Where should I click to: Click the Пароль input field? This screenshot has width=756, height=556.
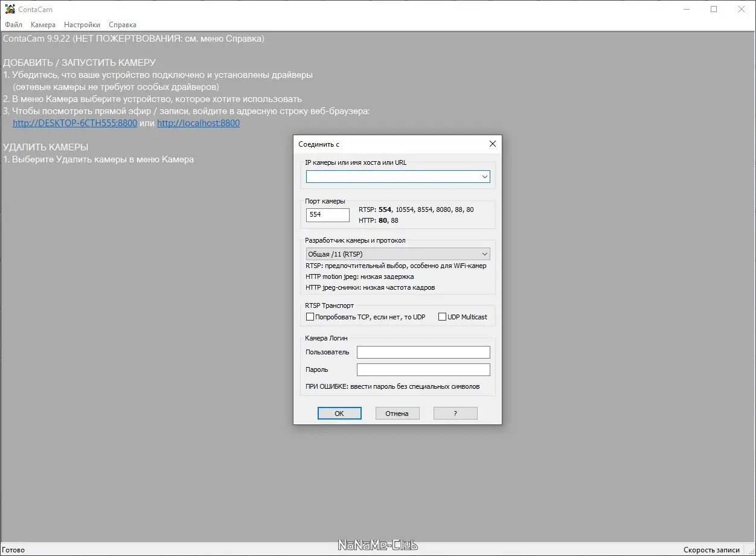click(423, 369)
